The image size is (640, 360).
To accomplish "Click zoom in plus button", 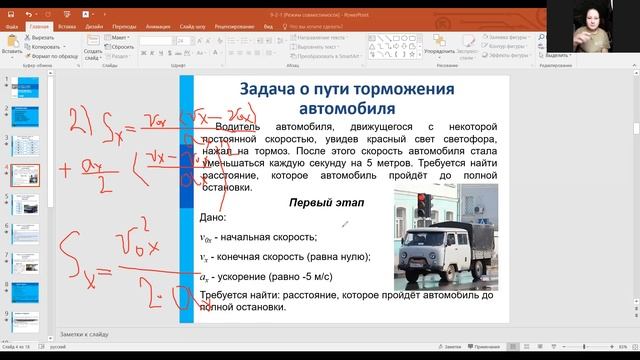I will pos(612,347).
